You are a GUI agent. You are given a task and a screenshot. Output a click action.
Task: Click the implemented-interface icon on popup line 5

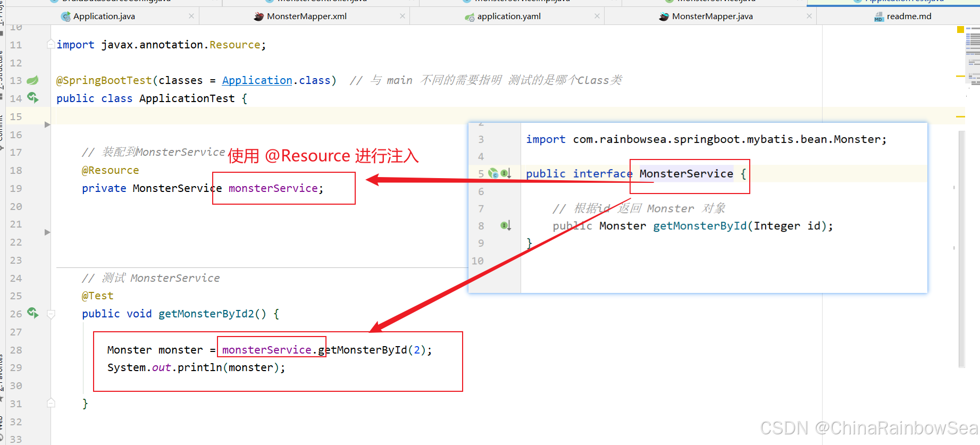[505, 173]
